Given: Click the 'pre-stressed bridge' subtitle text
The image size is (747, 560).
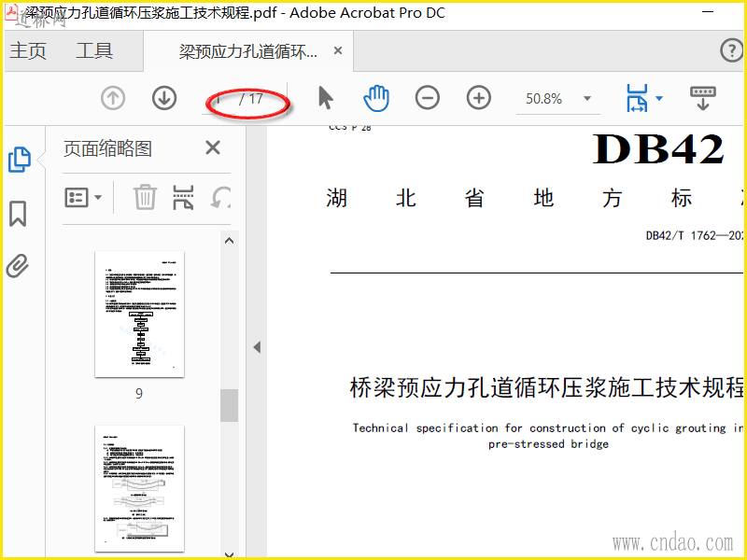Looking at the screenshot, I should pos(548,444).
